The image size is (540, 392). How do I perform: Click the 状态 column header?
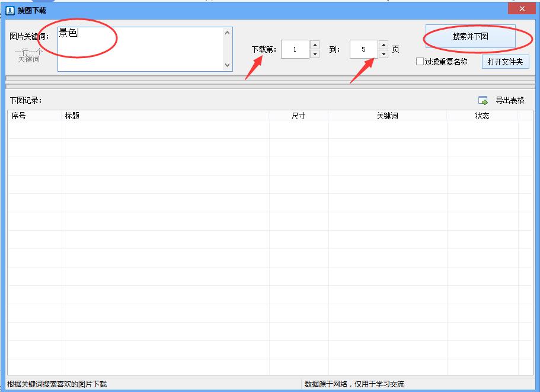tap(482, 116)
